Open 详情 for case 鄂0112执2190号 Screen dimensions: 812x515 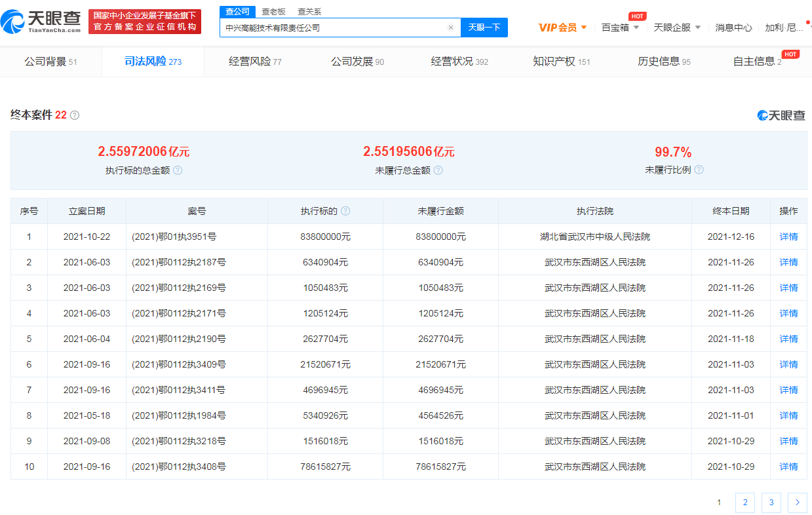click(788, 339)
